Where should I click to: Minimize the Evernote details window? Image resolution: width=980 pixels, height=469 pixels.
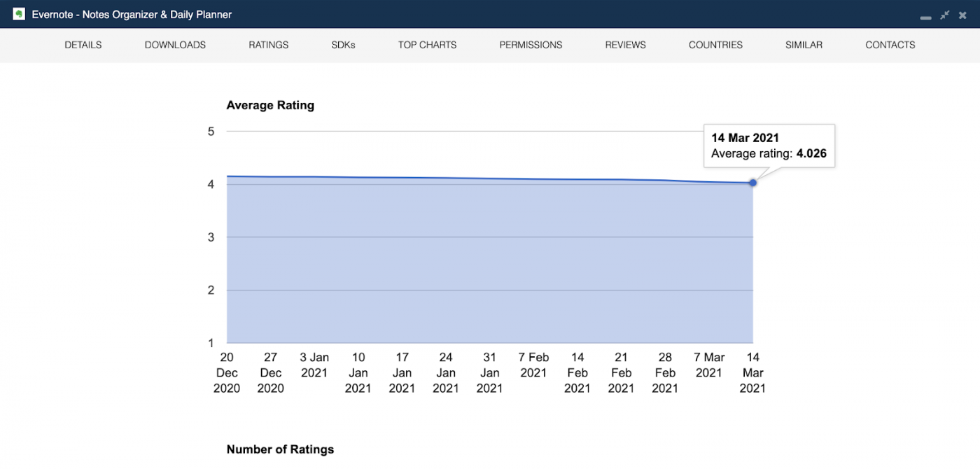[925, 17]
